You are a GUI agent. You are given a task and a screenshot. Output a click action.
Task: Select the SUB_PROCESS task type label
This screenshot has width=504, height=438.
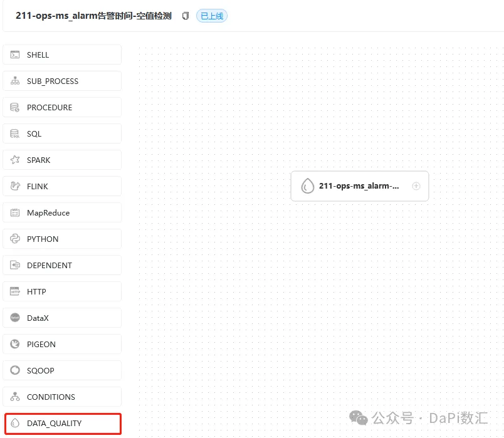pos(53,81)
